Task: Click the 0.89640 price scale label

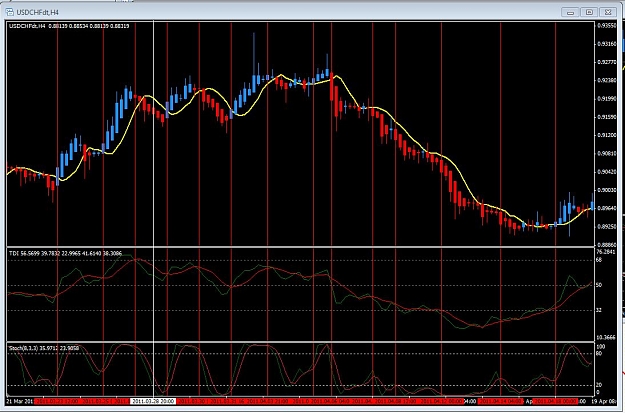Action: point(607,208)
